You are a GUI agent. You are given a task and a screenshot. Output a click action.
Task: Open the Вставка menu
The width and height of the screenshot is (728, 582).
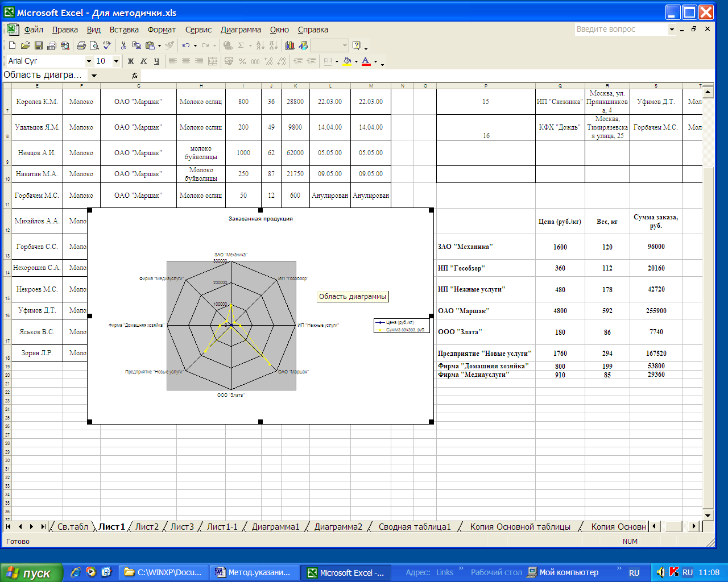pos(124,30)
